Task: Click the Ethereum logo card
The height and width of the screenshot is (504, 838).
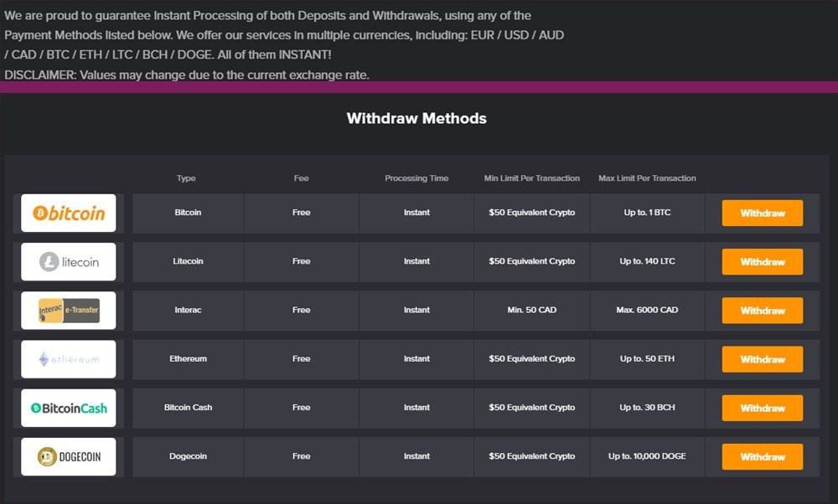Action: click(x=69, y=359)
